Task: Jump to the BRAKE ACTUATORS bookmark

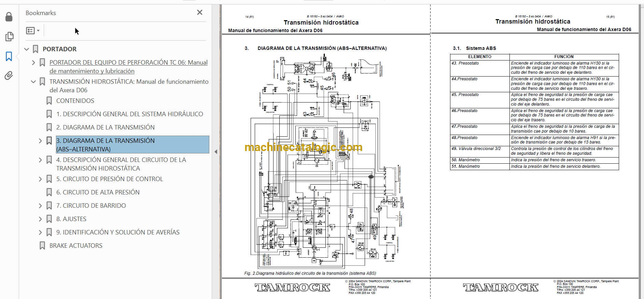Action: point(76,246)
